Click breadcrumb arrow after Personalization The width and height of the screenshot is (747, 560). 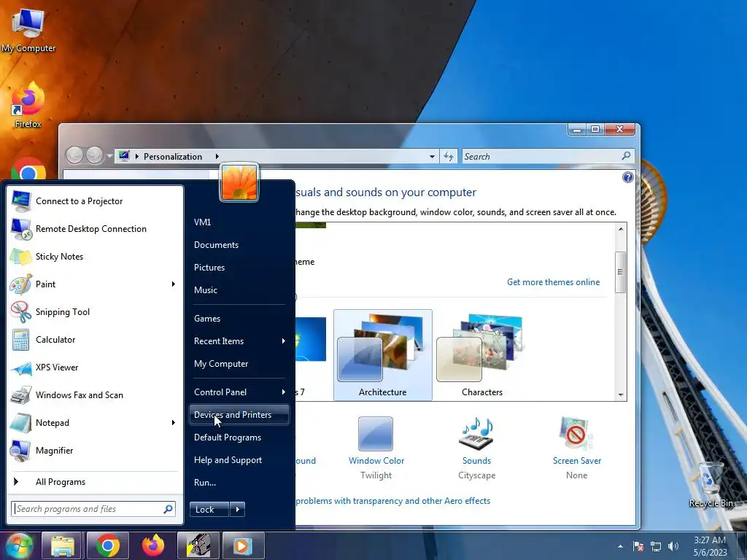tap(217, 157)
